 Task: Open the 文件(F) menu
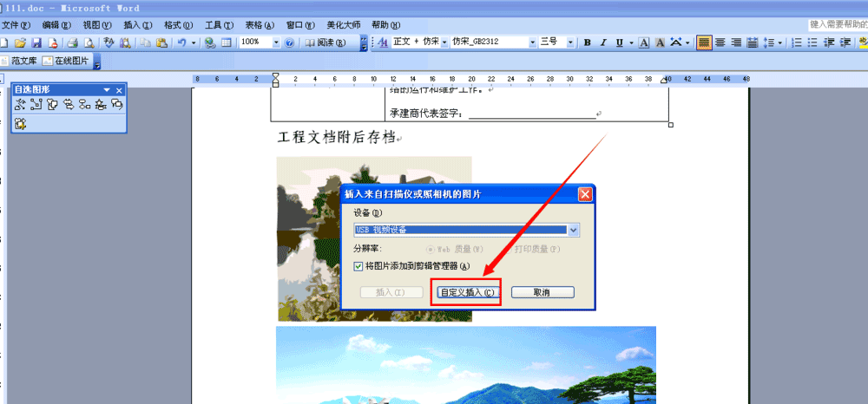(16, 25)
